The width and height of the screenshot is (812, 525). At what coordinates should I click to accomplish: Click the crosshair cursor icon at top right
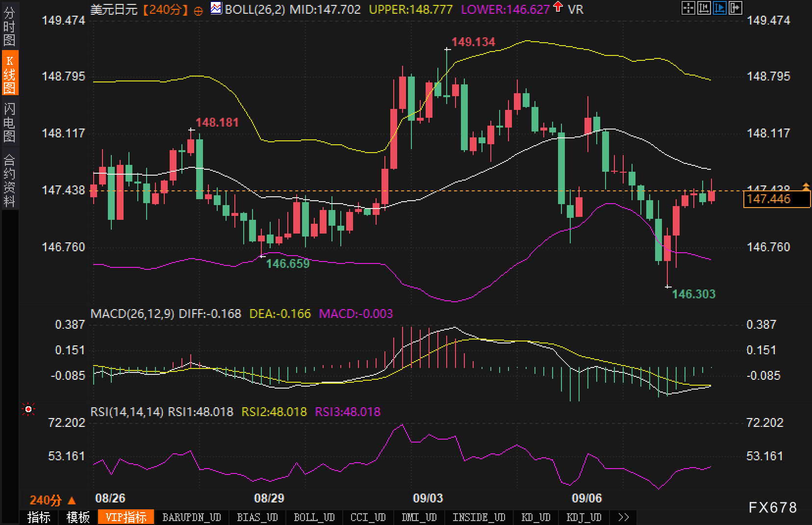pyautogui.click(x=688, y=8)
